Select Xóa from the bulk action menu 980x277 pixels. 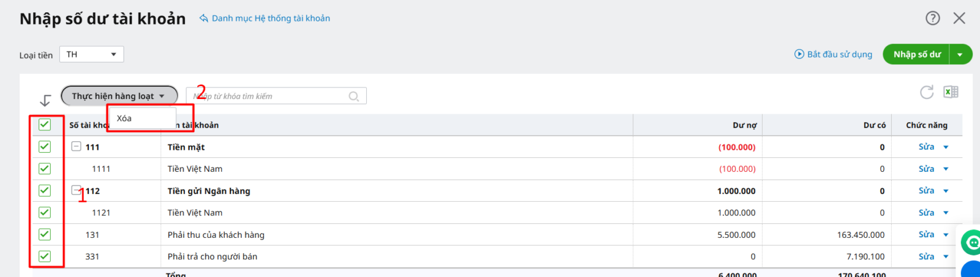coord(124,119)
